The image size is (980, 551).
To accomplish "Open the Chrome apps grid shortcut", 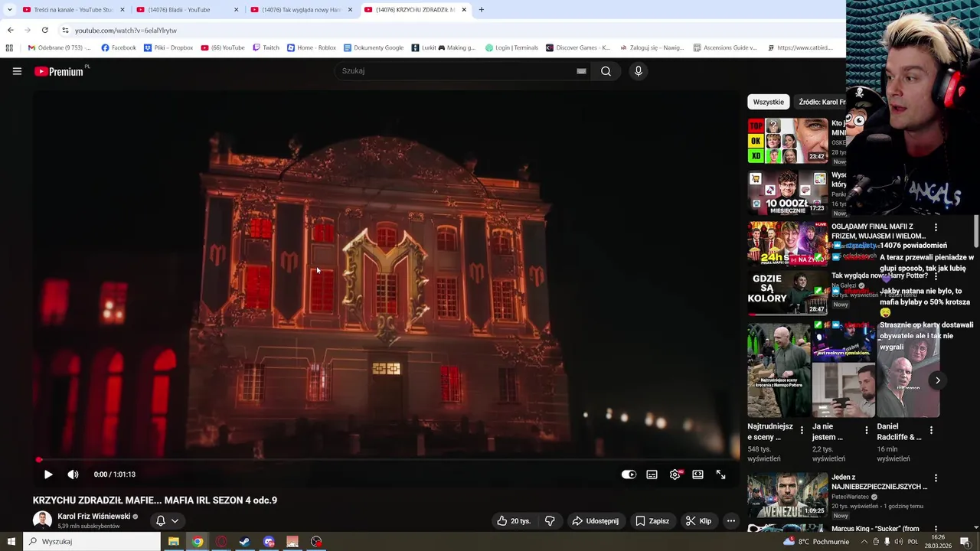I will [x=9, y=47].
